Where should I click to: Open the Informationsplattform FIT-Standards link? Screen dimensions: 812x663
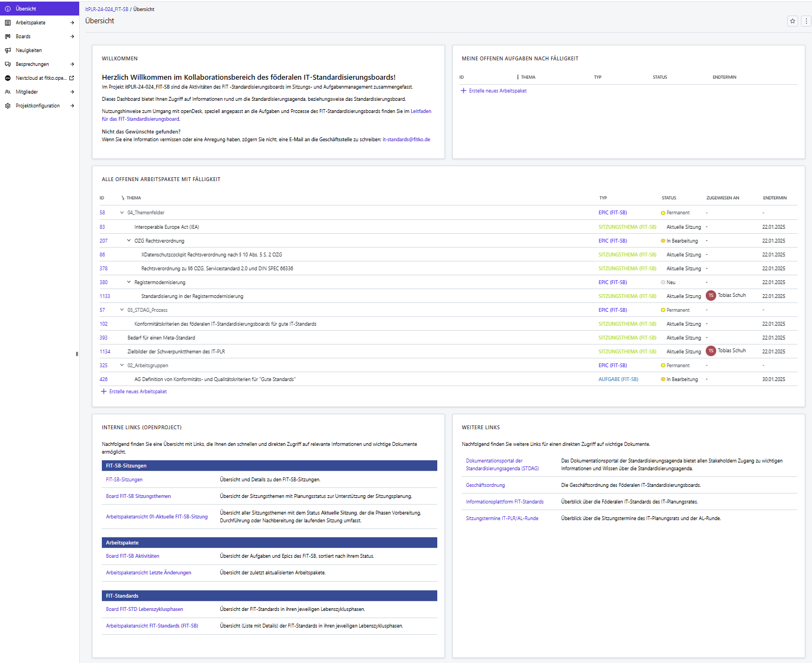point(505,502)
